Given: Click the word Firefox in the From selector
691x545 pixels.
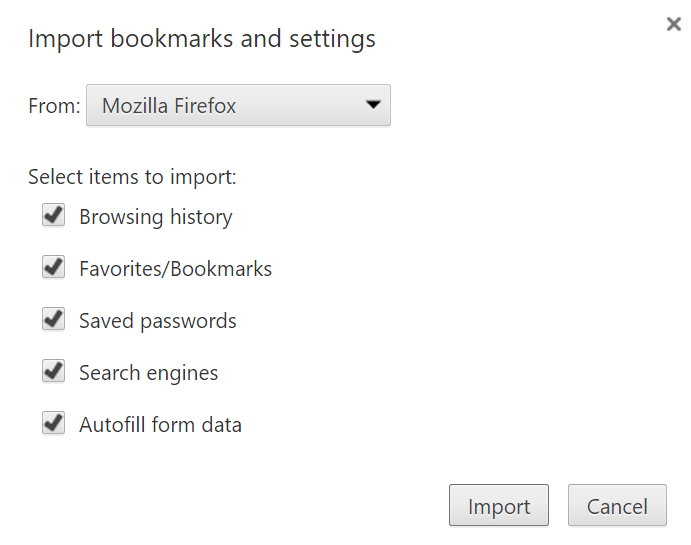Looking at the screenshot, I should point(205,106).
